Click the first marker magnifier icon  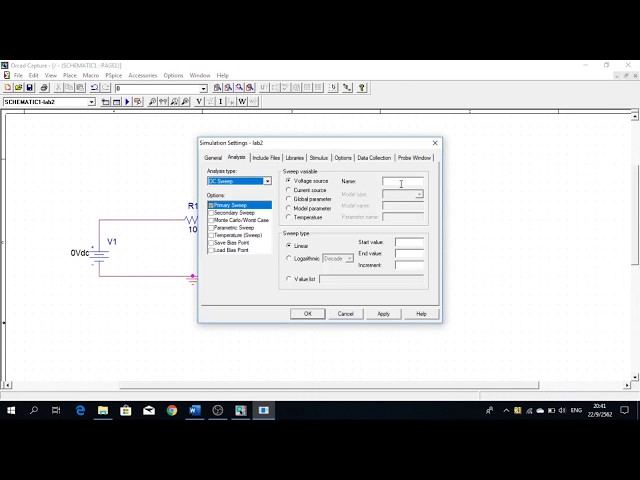[x=152, y=102]
